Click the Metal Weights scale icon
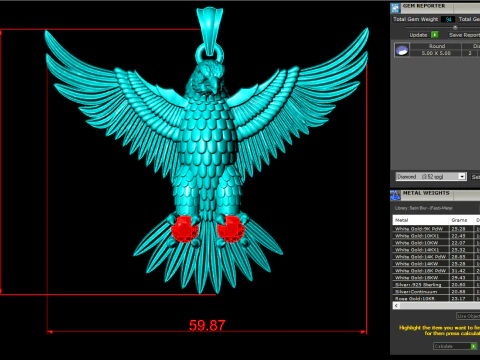This screenshot has height=360, width=480. (x=395, y=195)
